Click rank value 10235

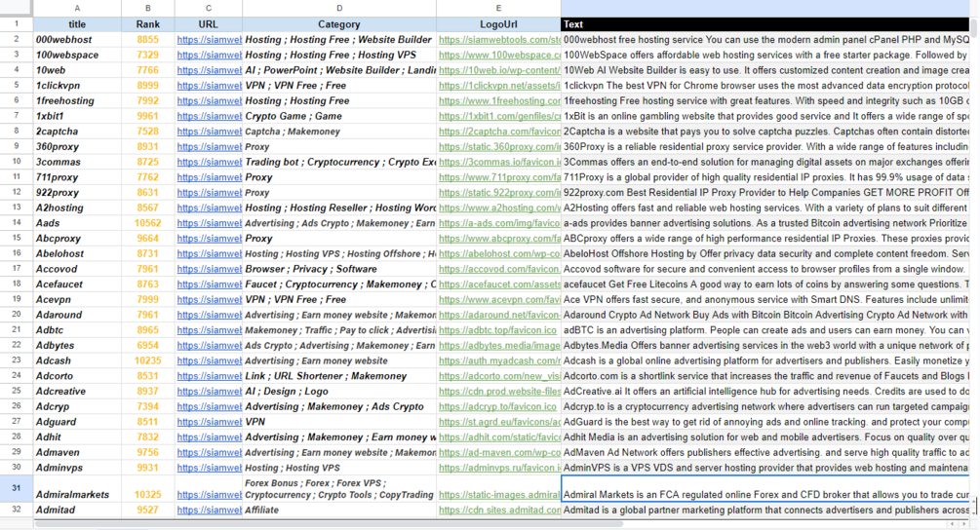click(x=147, y=360)
